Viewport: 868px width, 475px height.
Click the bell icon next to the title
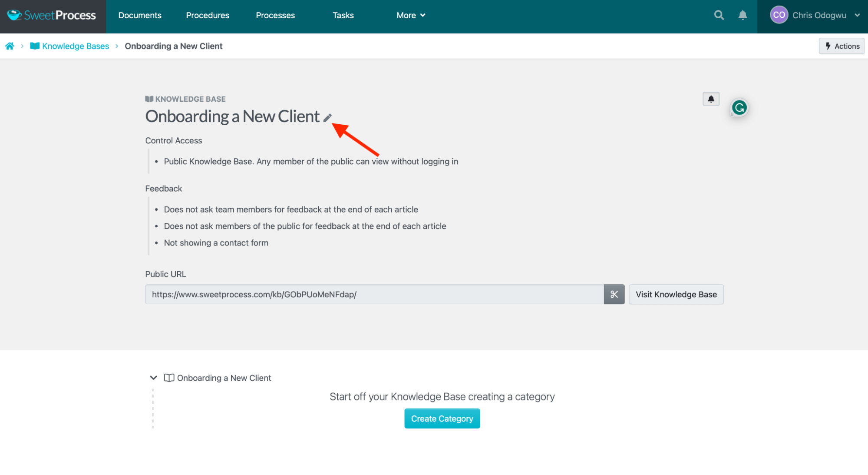[x=710, y=99]
